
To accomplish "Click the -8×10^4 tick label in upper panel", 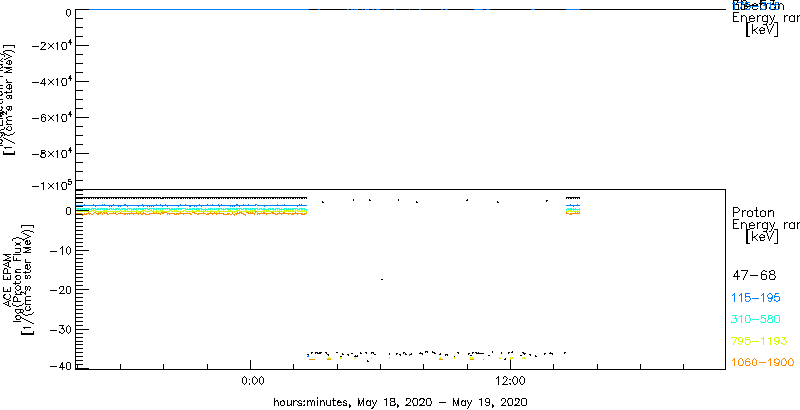I will pos(51,154).
